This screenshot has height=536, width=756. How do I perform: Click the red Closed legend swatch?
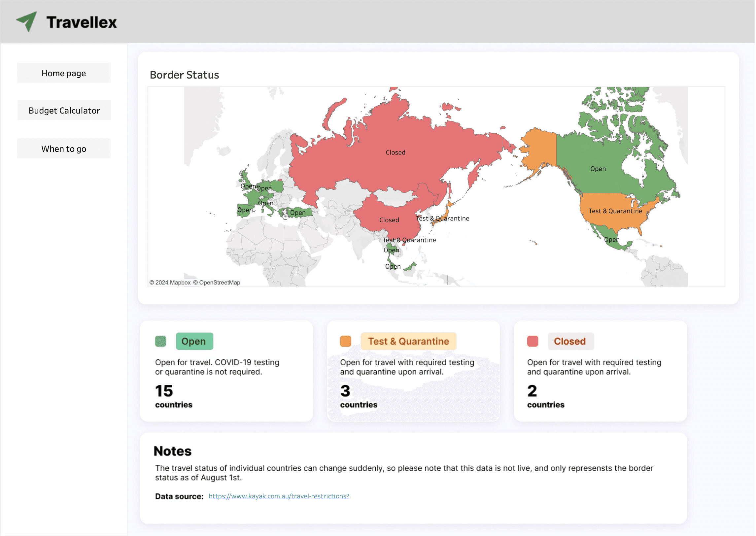[x=533, y=341]
